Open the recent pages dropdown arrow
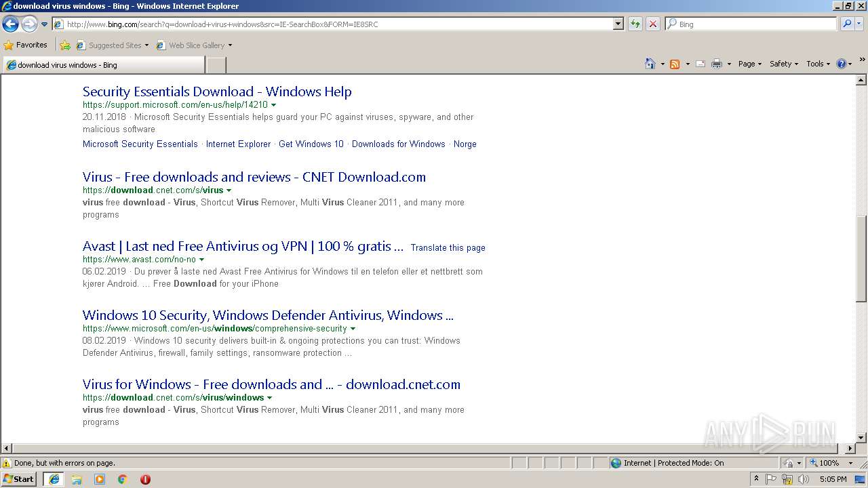Image resolution: width=868 pixels, height=488 pixels. point(44,24)
